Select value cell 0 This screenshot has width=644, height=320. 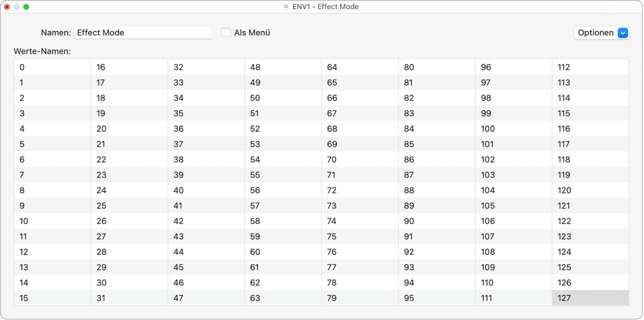(x=52, y=67)
